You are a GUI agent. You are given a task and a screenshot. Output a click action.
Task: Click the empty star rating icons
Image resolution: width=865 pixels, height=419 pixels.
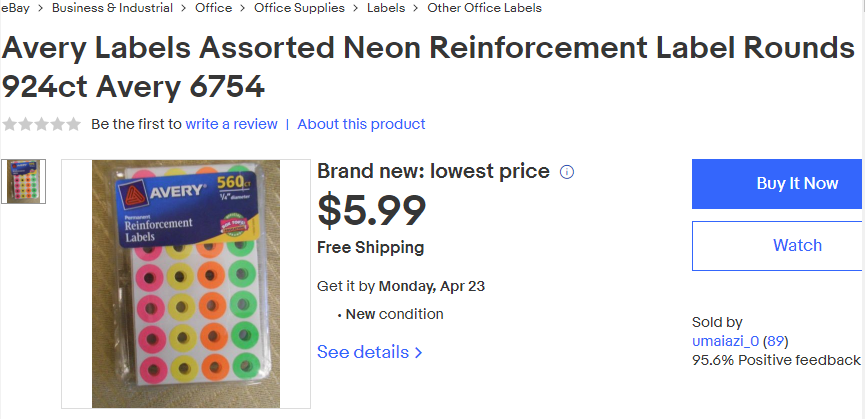pyautogui.click(x=41, y=124)
